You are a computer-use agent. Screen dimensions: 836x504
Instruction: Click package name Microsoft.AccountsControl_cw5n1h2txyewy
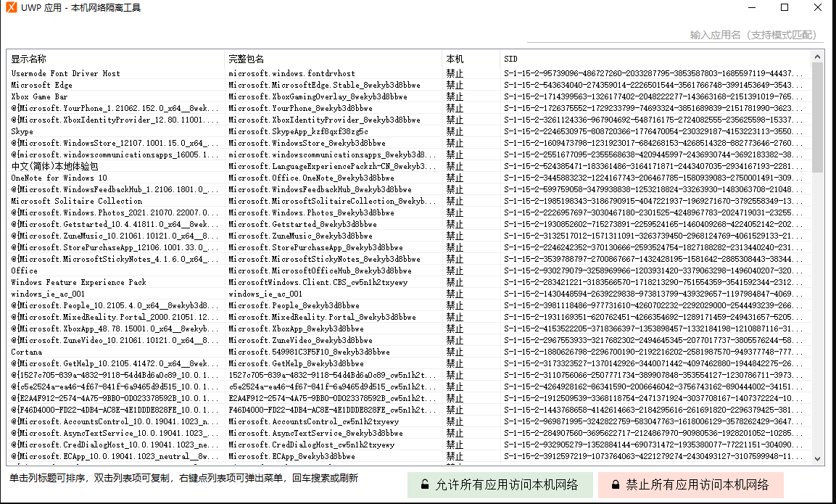point(313,421)
